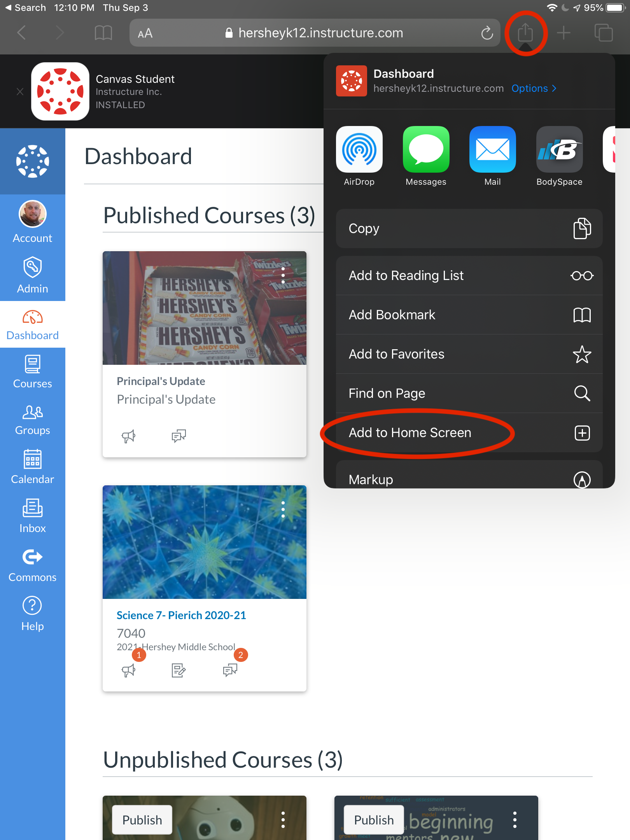Choose Add to Reading List
630x840 pixels.
tap(469, 275)
